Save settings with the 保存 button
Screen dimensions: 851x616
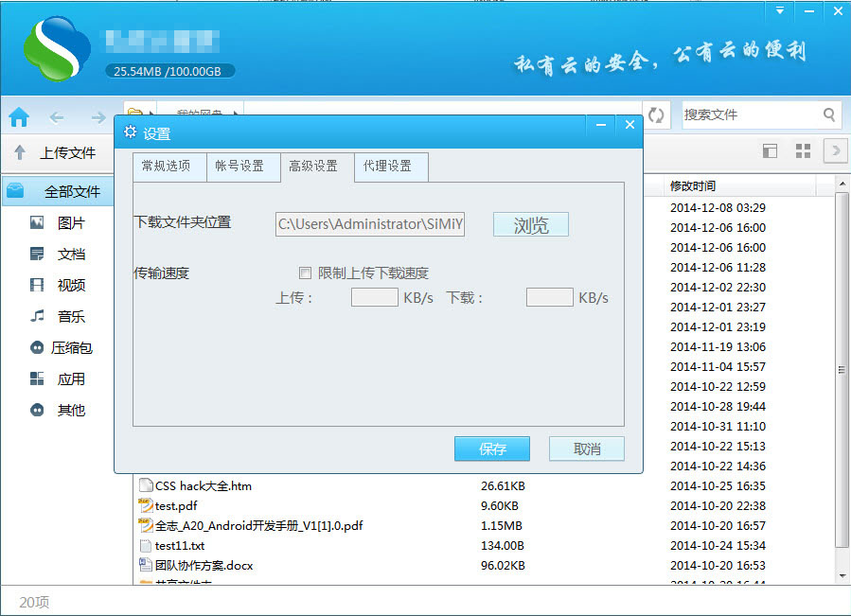492,449
